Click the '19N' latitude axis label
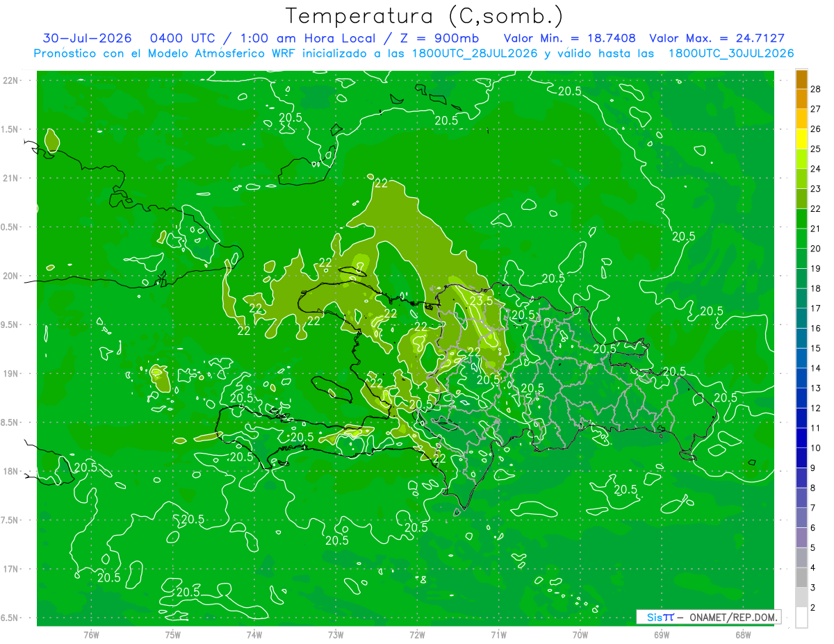 point(10,374)
